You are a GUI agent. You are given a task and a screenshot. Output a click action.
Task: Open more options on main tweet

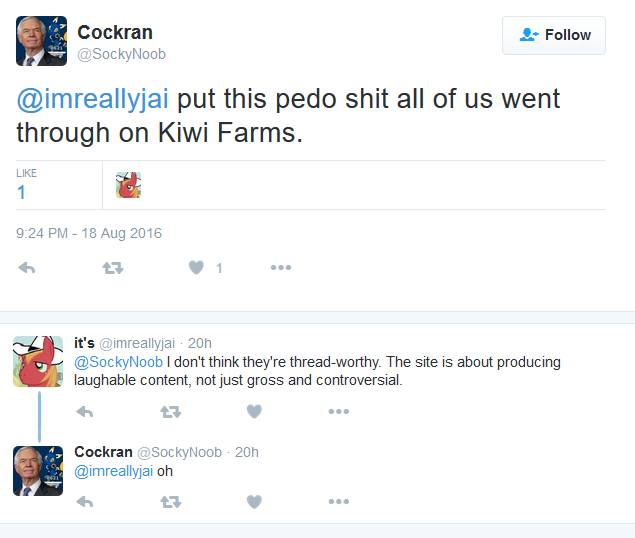point(281,267)
